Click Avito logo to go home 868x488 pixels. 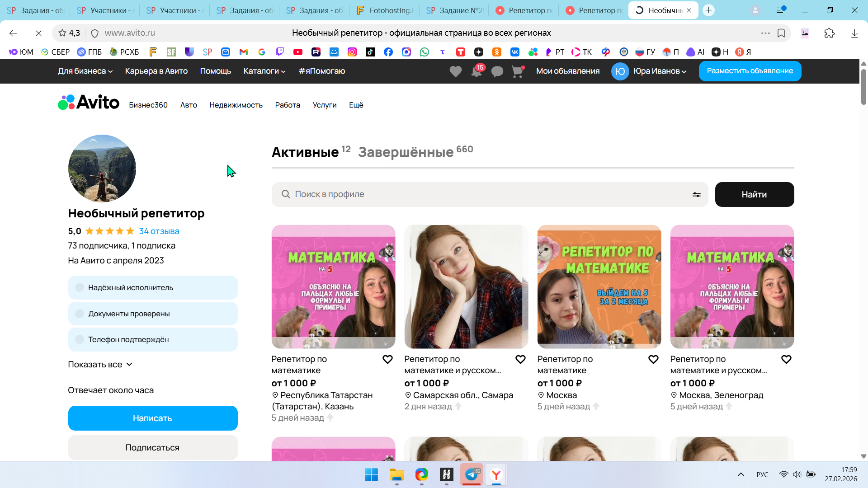[x=89, y=103]
